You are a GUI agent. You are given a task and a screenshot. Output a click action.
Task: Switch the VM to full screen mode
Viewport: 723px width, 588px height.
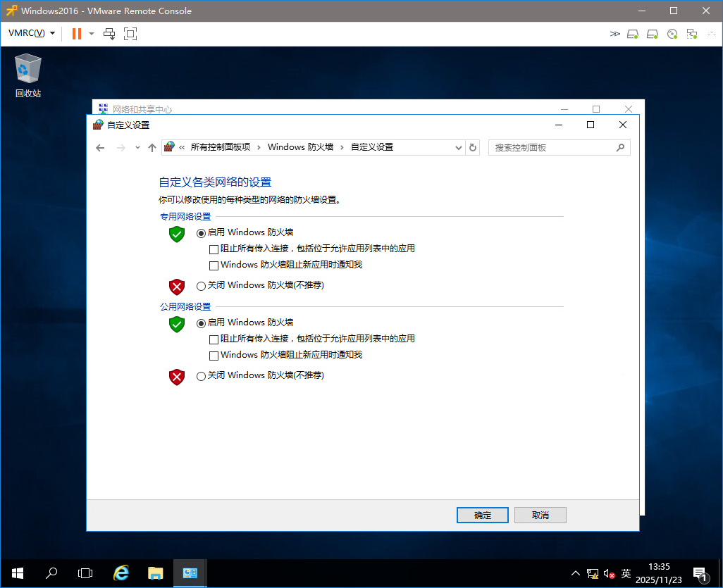click(x=130, y=34)
